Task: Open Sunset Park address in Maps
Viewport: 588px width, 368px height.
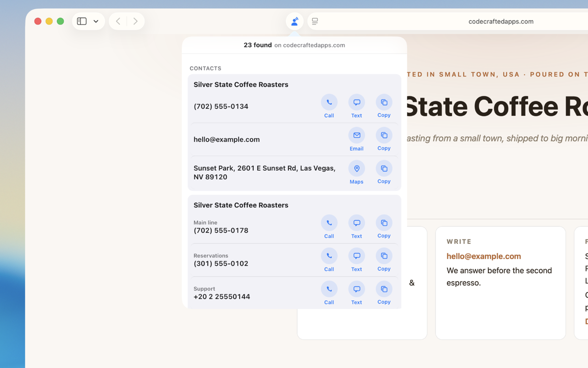Action: pyautogui.click(x=357, y=173)
